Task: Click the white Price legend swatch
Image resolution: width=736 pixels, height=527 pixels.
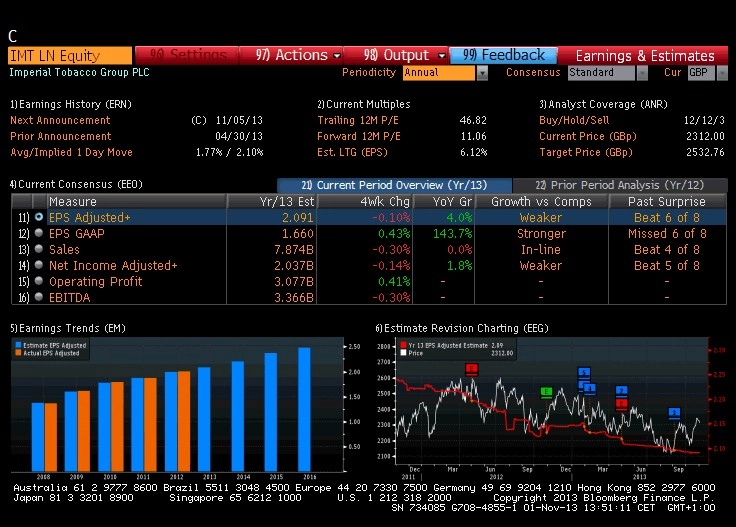Action: pos(403,353)
